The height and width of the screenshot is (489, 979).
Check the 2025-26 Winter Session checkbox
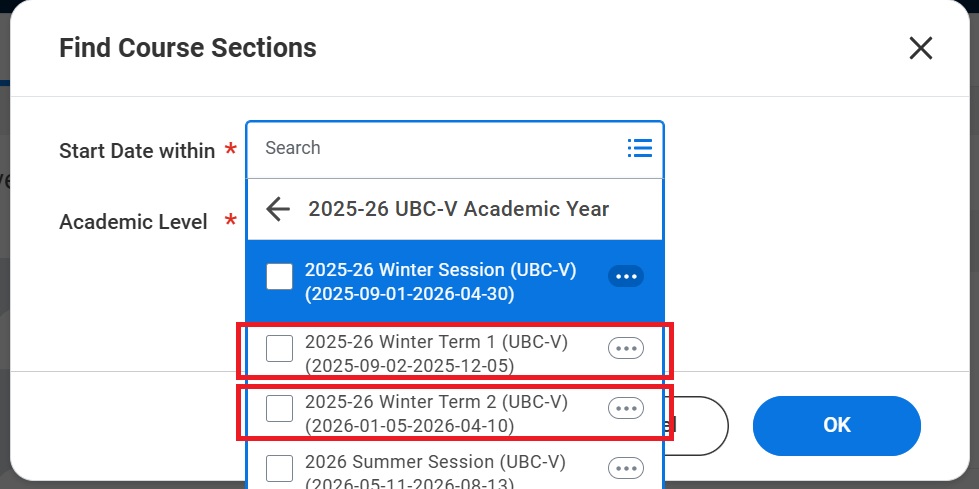pos(279,277)
